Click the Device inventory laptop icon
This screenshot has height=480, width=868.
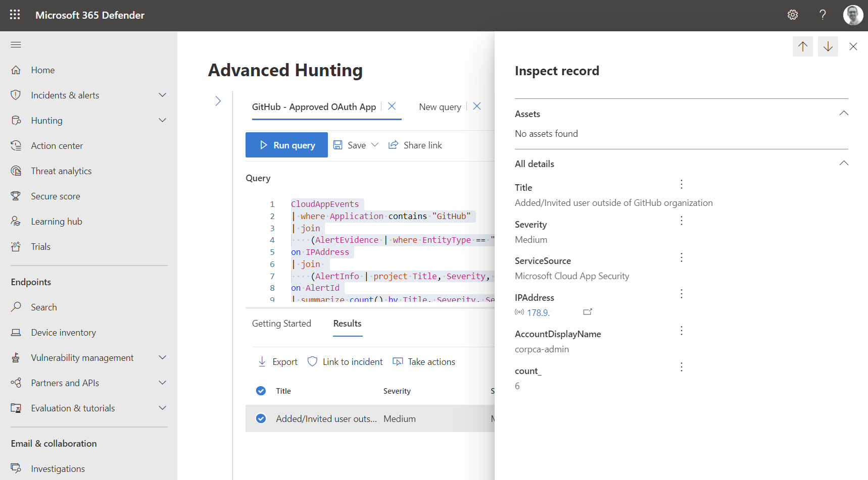pos(16,332)
